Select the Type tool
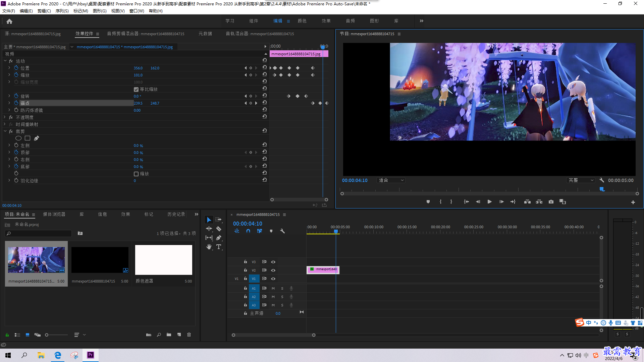 (219, 247)
